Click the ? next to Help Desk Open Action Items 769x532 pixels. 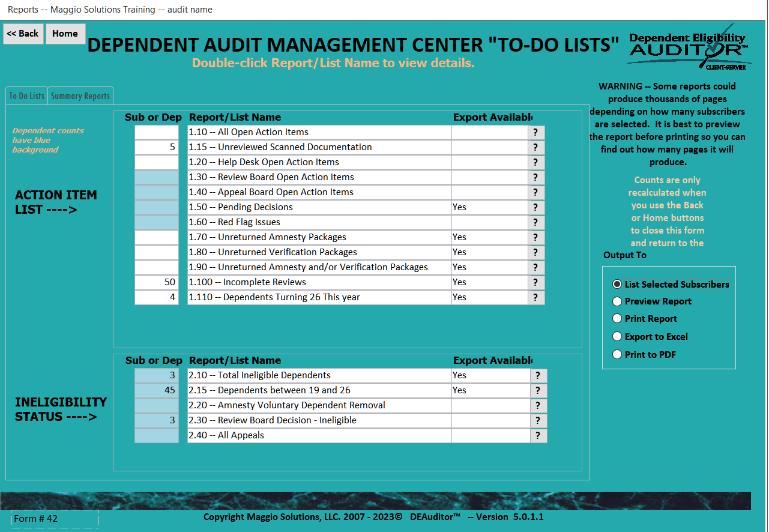pos(536,163)
